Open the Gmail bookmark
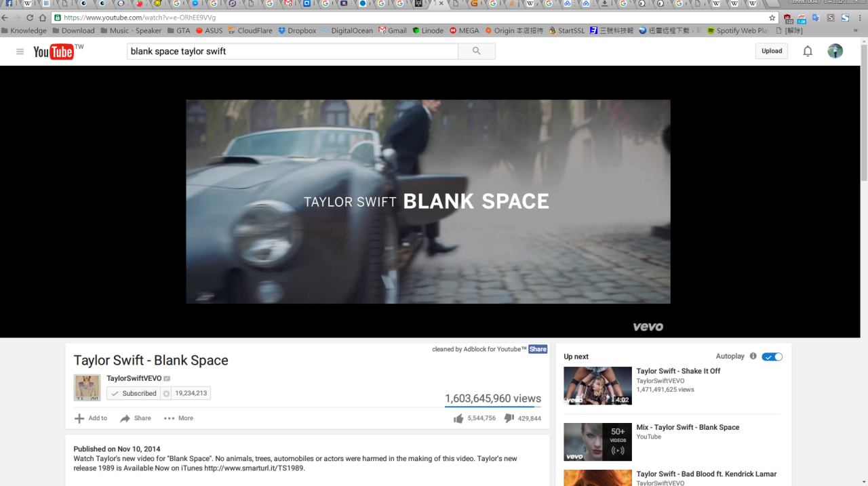 [x=392, y=31]
